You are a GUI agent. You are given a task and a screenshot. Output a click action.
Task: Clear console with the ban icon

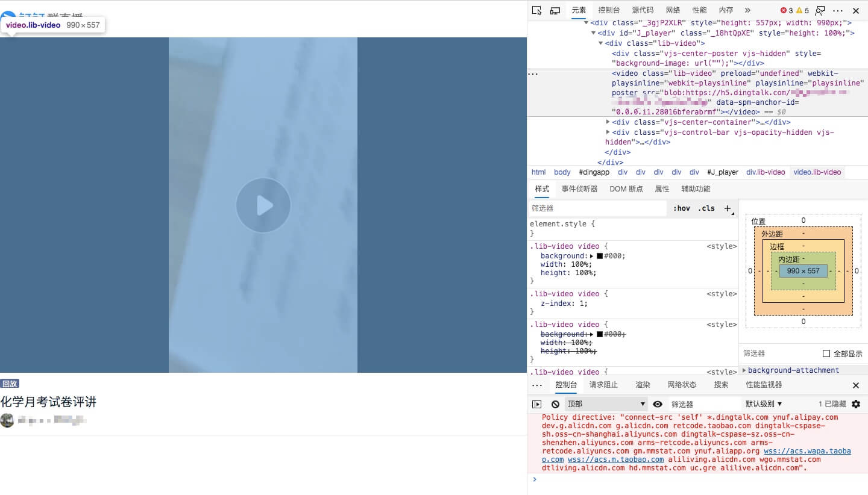[x=555, y=404]
